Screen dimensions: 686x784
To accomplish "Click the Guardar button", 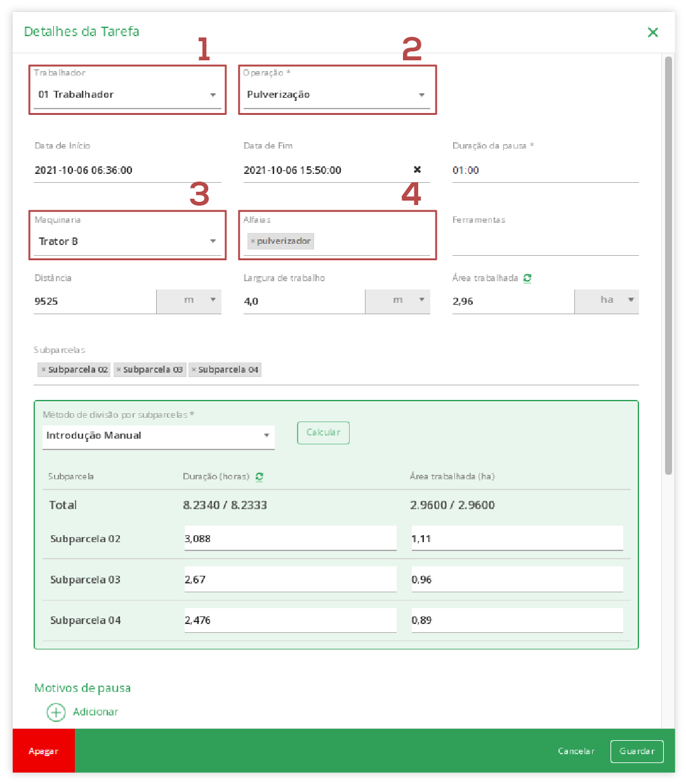I will tap(637, 751).
